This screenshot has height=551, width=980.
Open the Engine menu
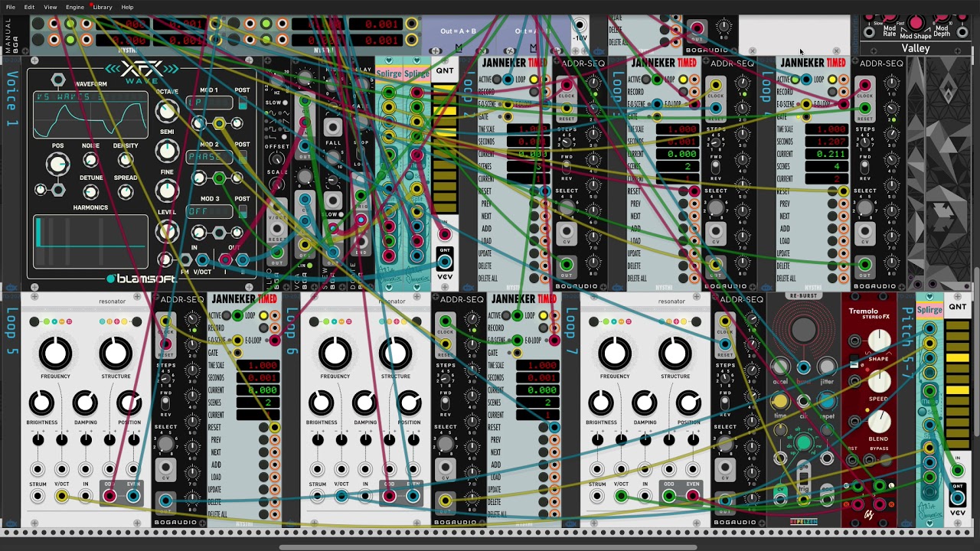75,7
